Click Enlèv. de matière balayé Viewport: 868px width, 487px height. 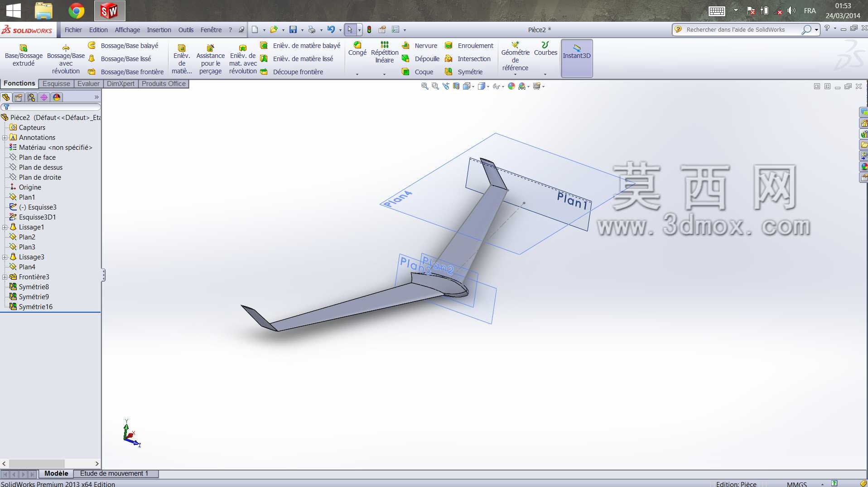click(x=300, y=46)
